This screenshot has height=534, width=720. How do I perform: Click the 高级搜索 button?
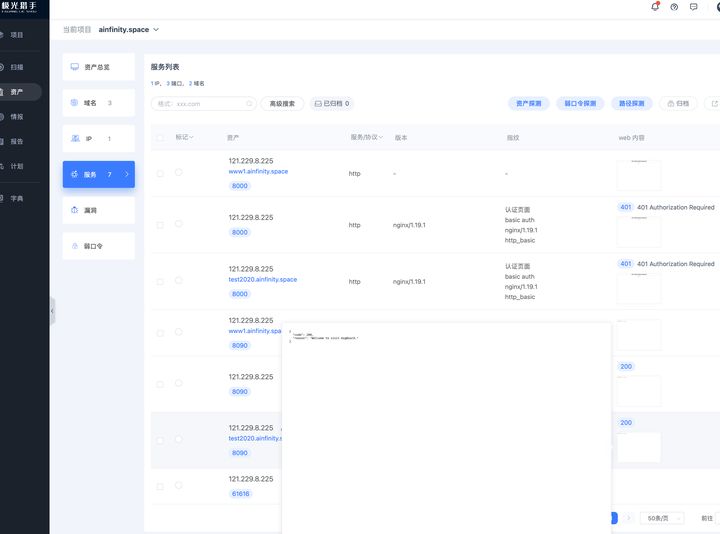pos(282,104)
